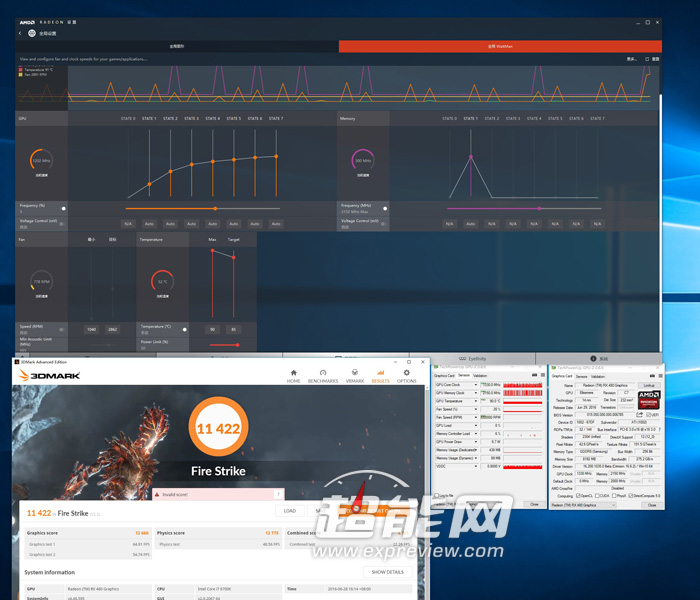Toggle the GPU Frequency (%) switch
This screenshot has height=600, width=700.
pos(62,208)
